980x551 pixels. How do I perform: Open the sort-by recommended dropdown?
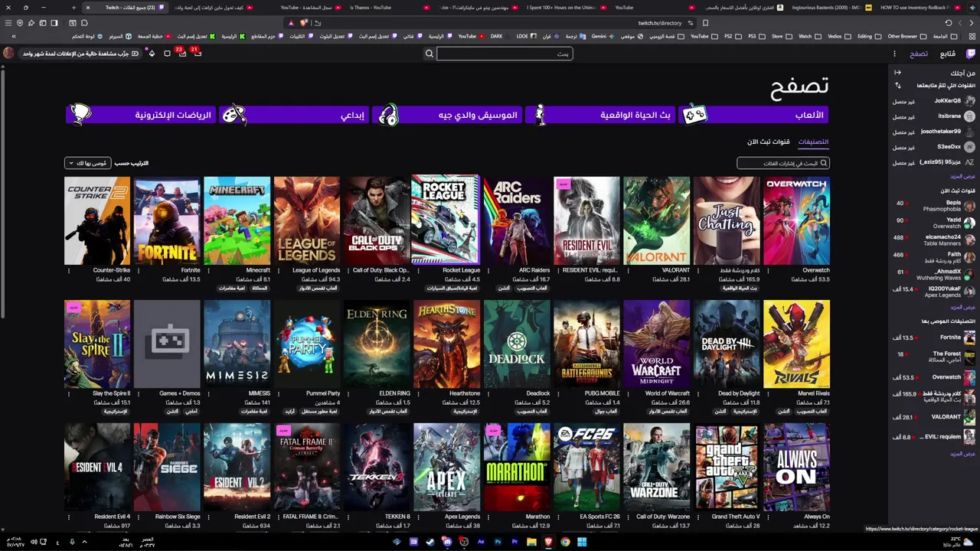click(x=88, y=163)
